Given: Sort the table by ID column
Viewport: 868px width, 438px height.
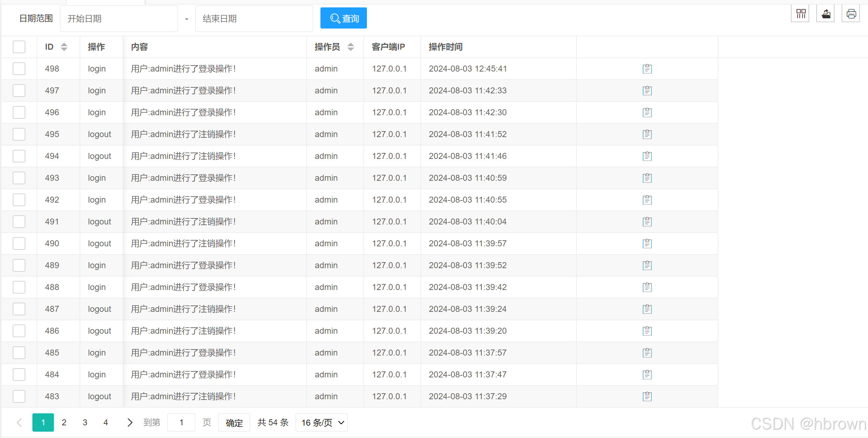Looking at the screenshot, I should pyautogui.click(x=64, y=47).
